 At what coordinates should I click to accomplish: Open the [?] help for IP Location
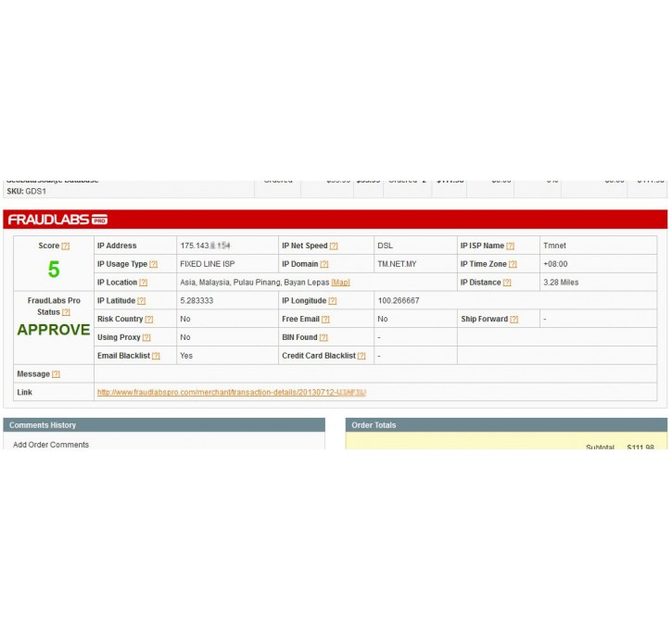point(143,283)
